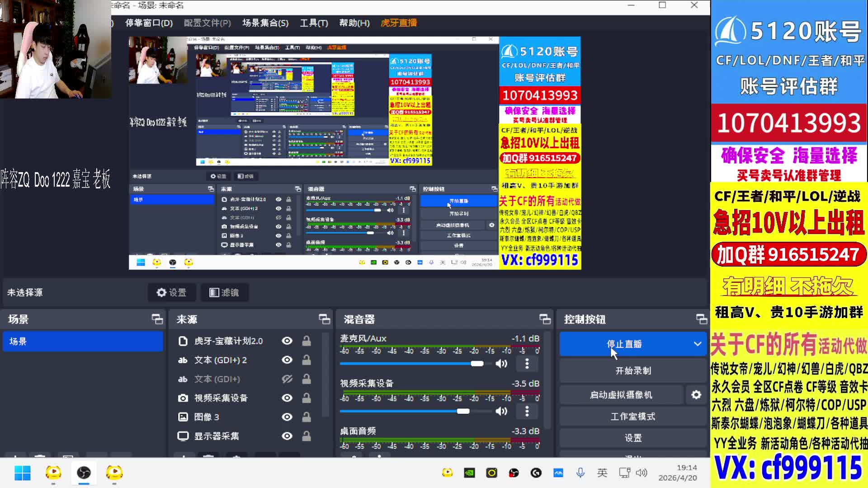Viewport: 868px width, 488px height.
Task: Click the 开始录制 button
Action: (x=633, y=371)
